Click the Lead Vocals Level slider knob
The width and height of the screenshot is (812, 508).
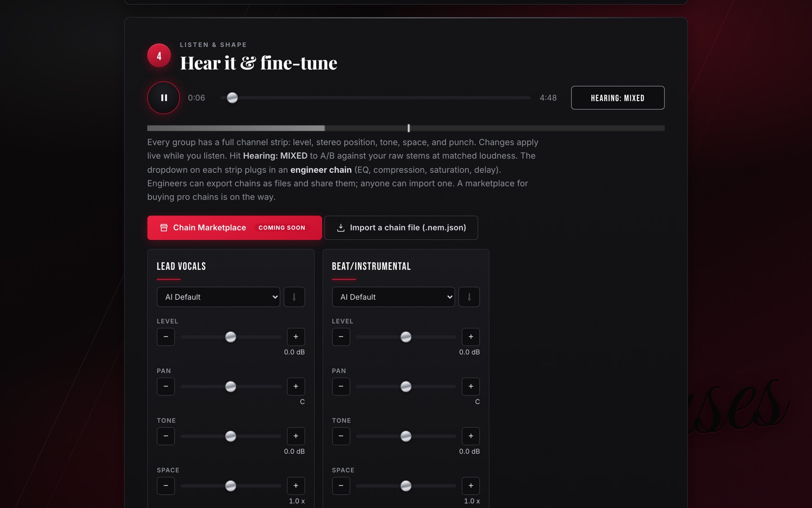click(230, 337)
